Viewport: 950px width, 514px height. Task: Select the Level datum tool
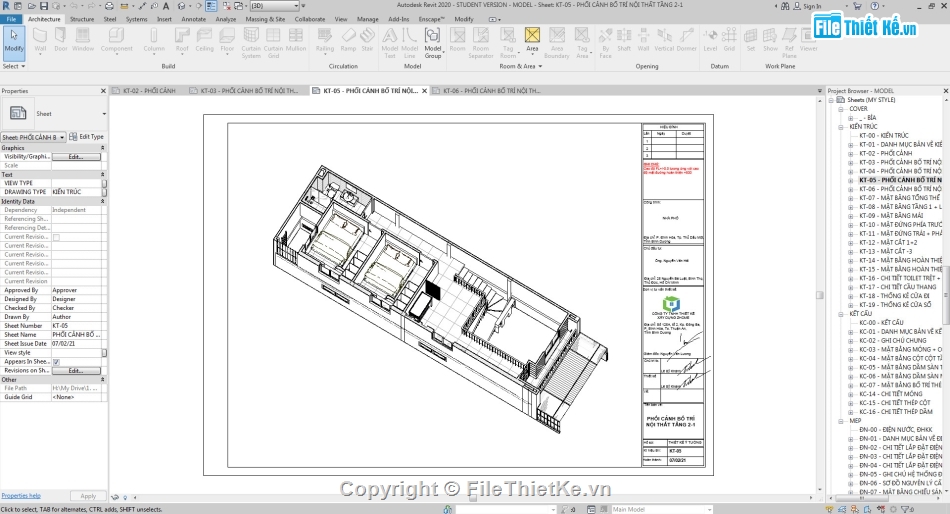(x=710, y=40)
